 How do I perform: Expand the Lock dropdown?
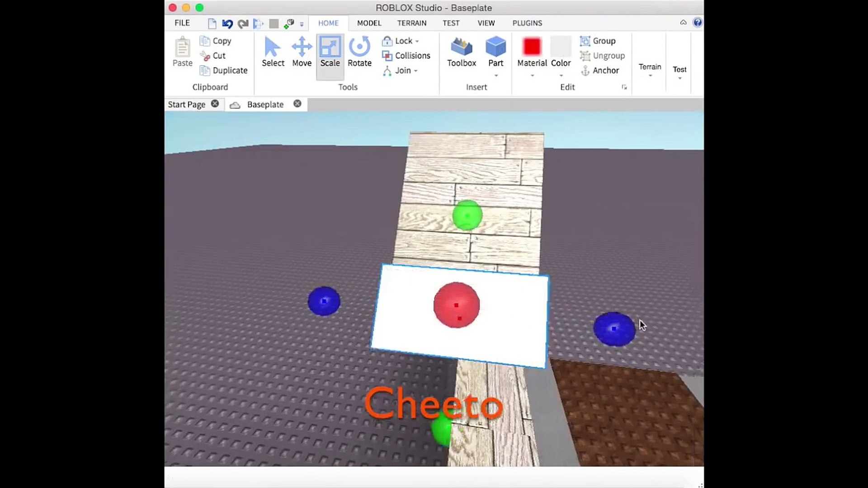click(x=417, y=41)
